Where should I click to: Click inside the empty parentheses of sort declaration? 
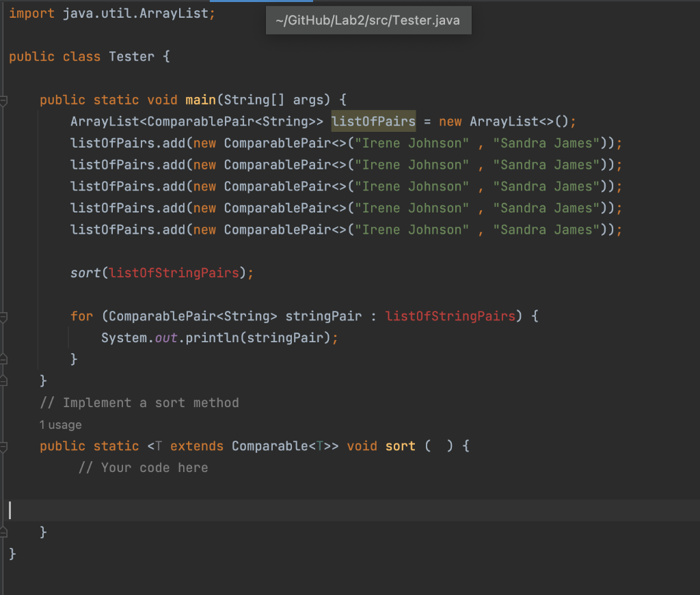[x=439, y=446]
